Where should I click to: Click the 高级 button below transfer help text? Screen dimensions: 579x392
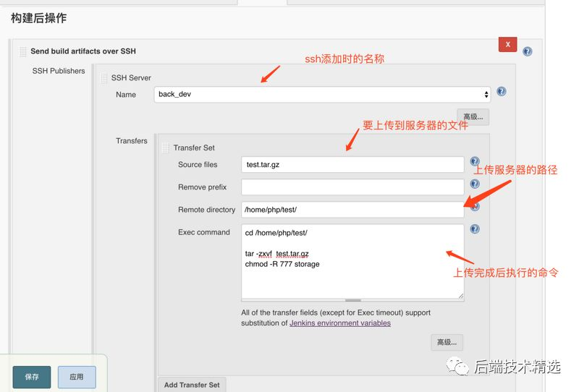[447, 343]
